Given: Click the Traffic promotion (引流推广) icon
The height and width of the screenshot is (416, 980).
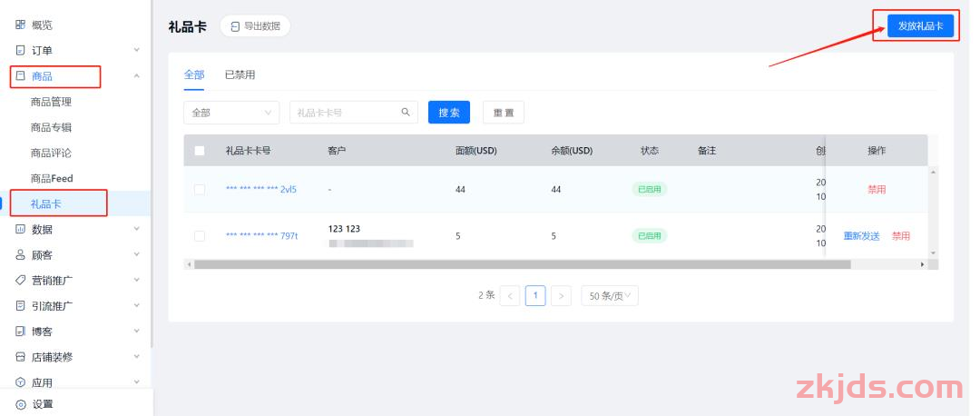Looking at the screenshot, I should 20,306.
